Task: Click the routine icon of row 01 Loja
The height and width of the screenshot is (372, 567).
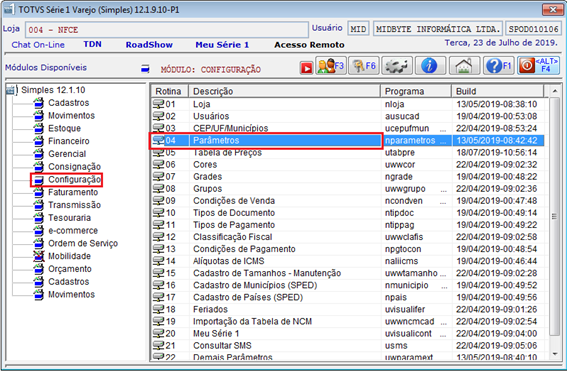Action: 158,104
